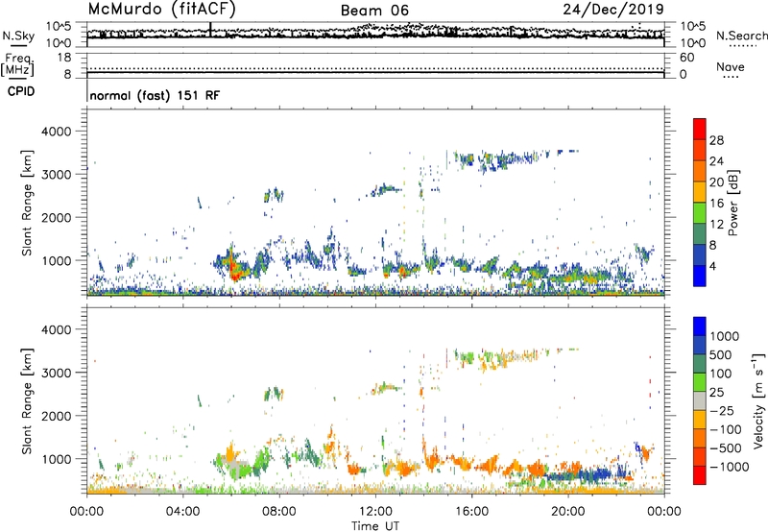768x532 pixels.
Task: Click the "100" value on Velocity colorbar
Action: (721, 374)
